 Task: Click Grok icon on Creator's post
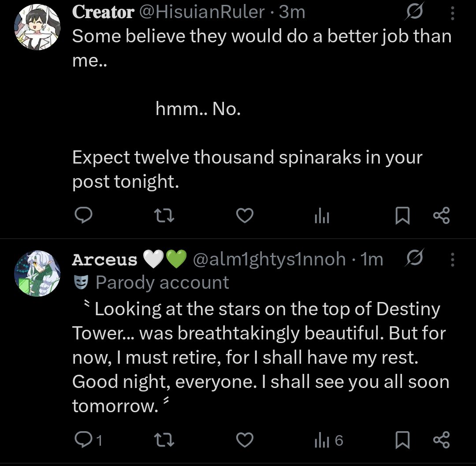pos(414,14)
